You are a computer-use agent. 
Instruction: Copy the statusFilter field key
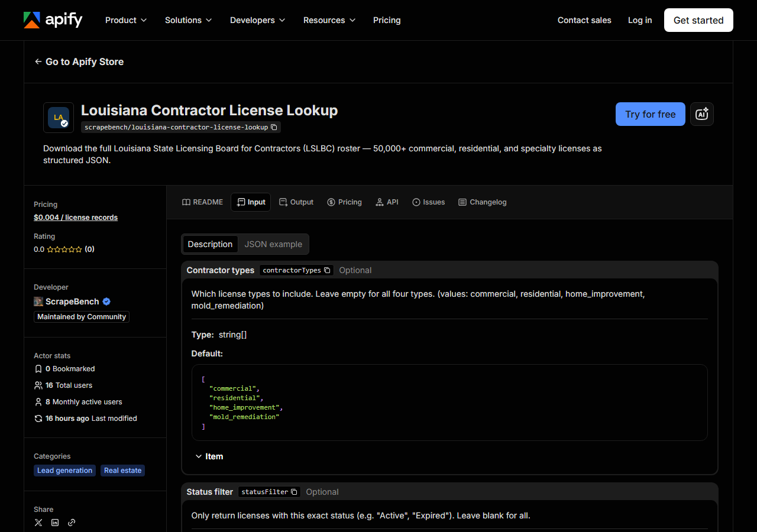point(294,492)
